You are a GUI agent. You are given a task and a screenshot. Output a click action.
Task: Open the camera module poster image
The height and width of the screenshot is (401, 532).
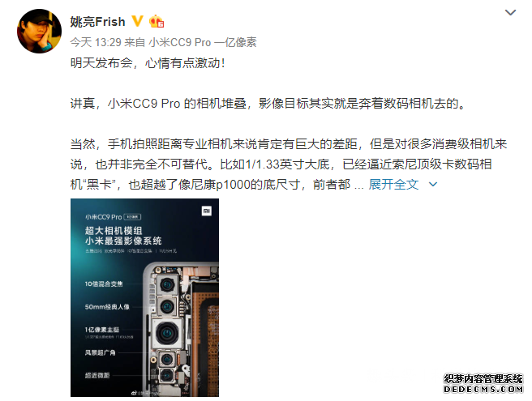click(144, 297)
